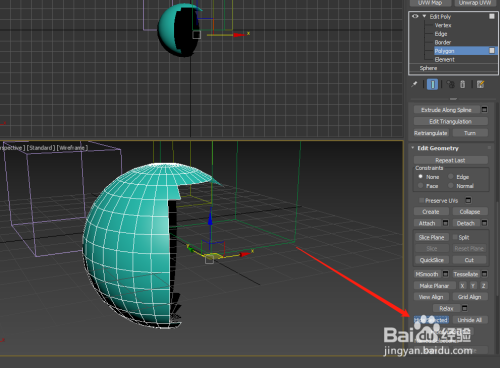Click Make Planar Z axis button
Screen dimensions: 500x368
coord(484,286)
